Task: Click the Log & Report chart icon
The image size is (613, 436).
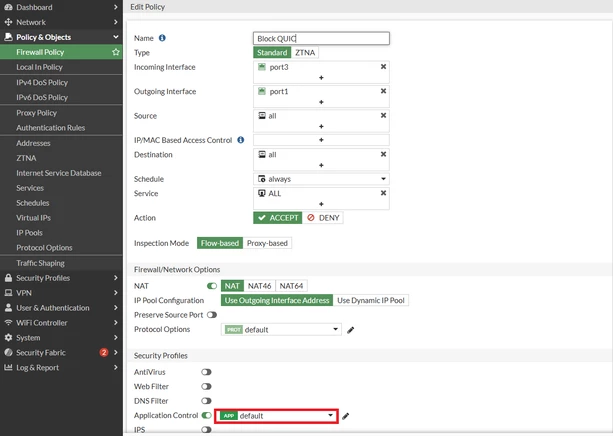Action: click(x=8, y=367)
